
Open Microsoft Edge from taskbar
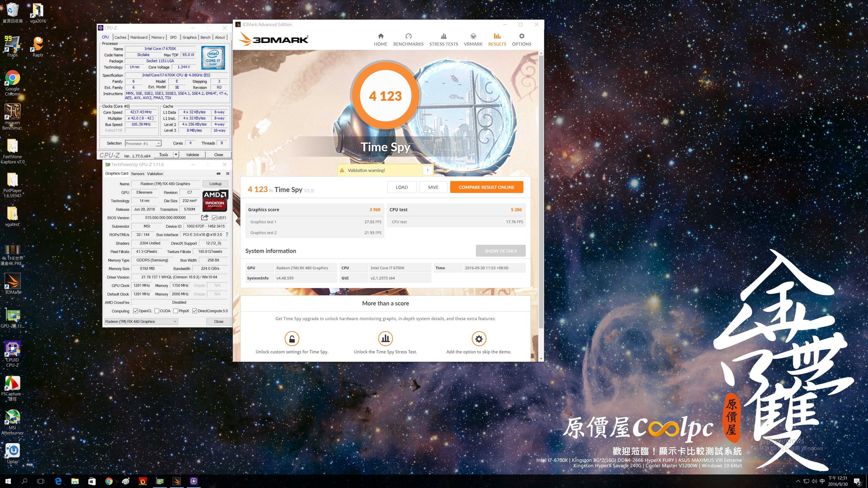(x=58, y=481)
